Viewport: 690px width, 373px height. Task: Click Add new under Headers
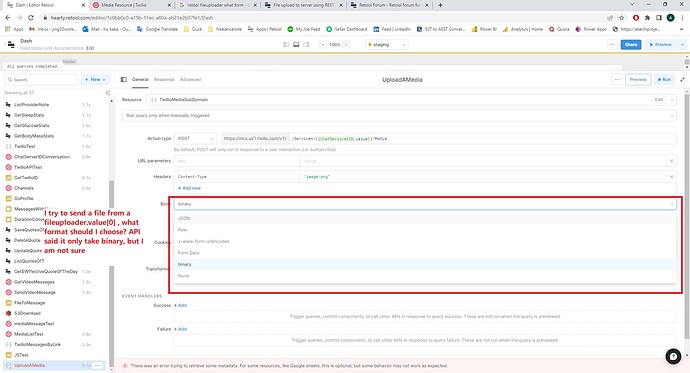[x=189, y=188]
